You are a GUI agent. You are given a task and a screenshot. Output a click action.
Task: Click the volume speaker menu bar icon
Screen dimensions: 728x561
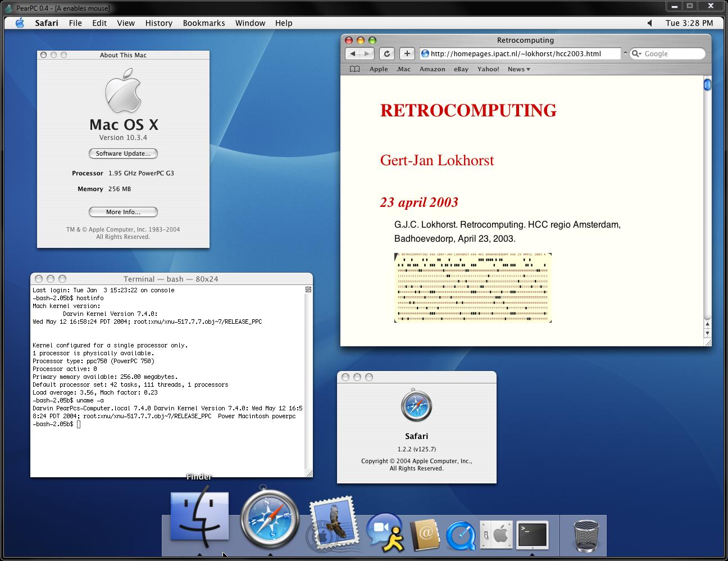650,23
